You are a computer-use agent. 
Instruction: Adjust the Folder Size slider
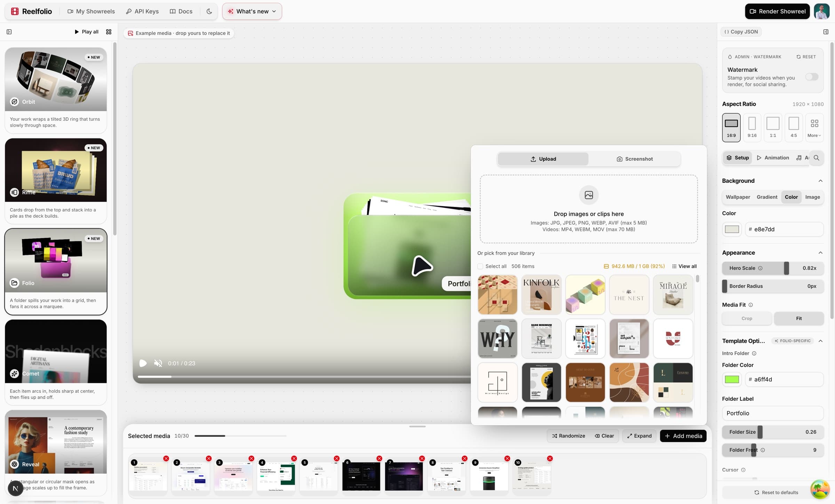point(773,432)
